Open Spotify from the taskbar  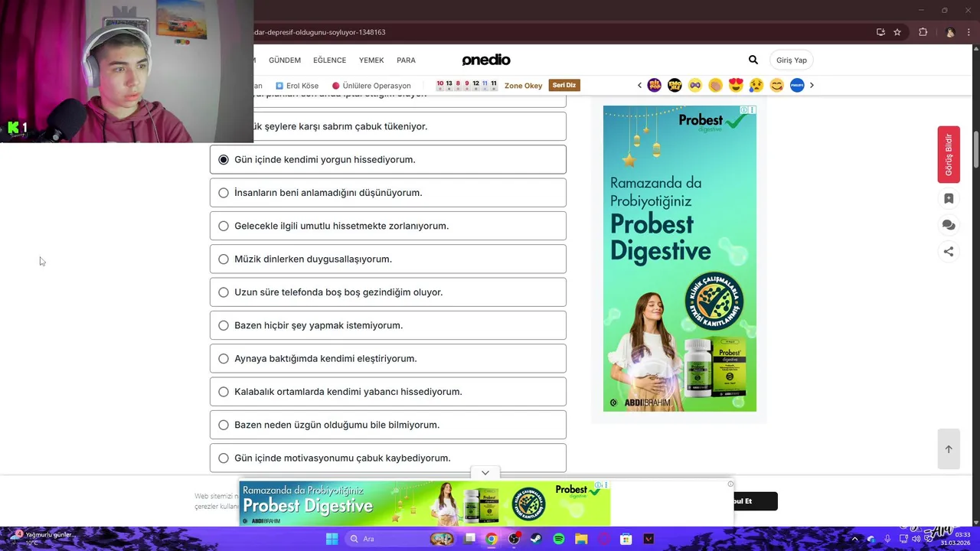(x=559, y=539)
